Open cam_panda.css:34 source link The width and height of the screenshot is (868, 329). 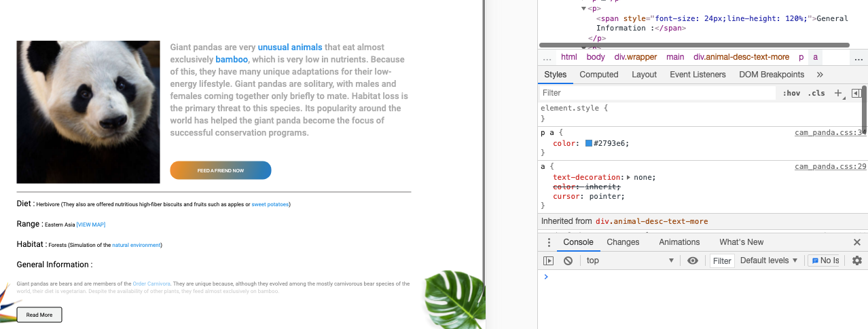pyautogui.click(x=830, y=132)
